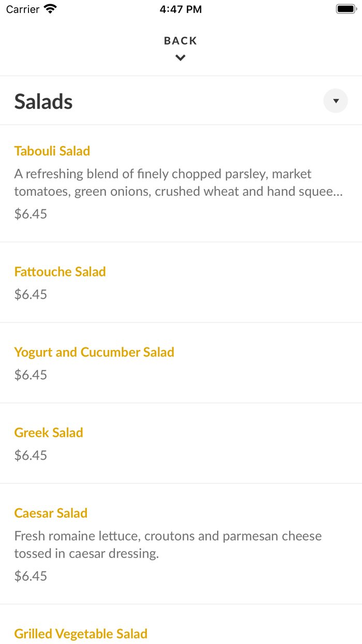Tap the Wi-Fi icon in status bar
Image resolution: width=362 pixels, height=644 pixels.
50,9
